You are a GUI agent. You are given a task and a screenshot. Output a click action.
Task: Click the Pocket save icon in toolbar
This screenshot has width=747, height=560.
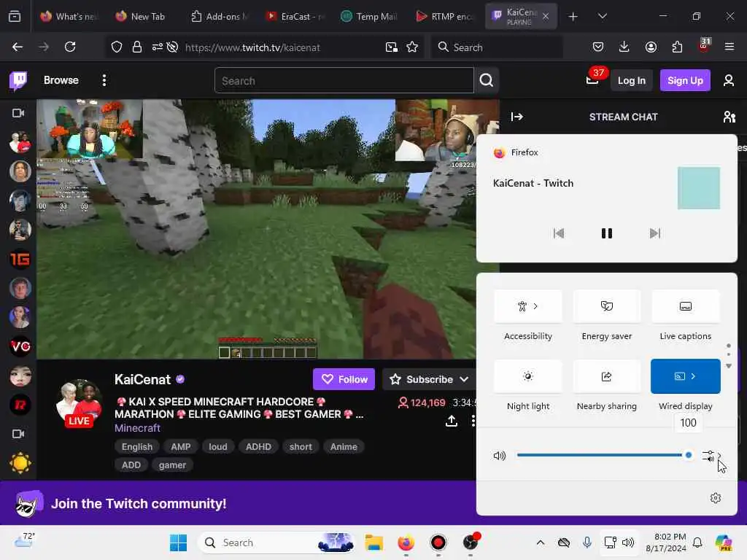pyautogui.click(x=598, y=47)
